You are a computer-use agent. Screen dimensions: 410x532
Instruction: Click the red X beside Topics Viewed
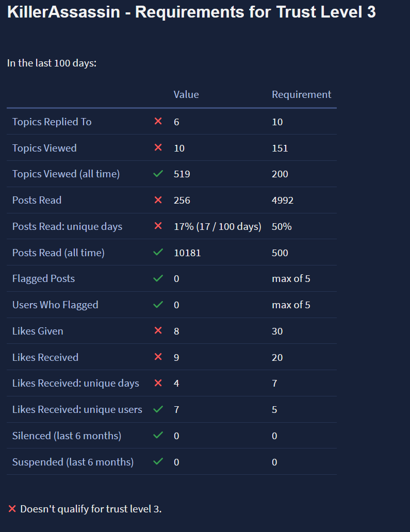click(158, 148)
